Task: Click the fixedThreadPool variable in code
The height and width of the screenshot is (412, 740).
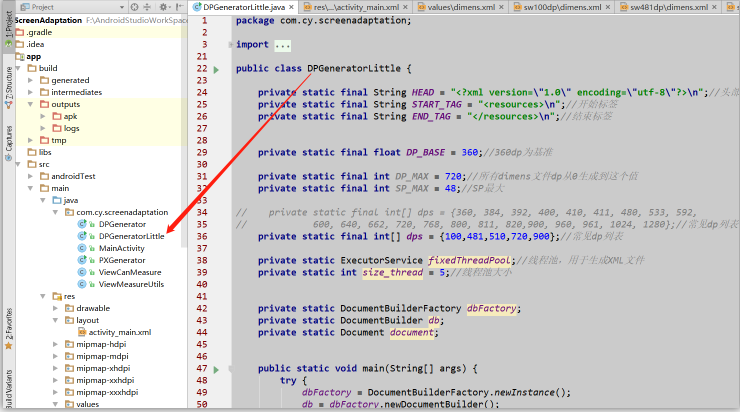Action: tap(469, 261)
